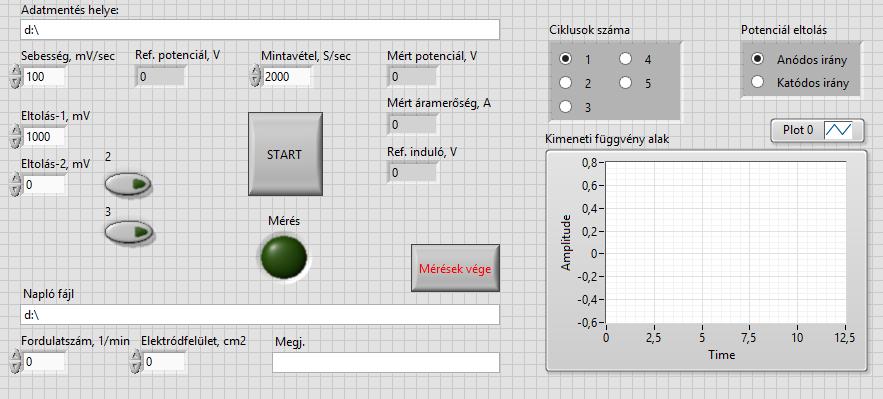Screen dimensions: 883x399
Task: Click the Megj. comment field
Action: tap(386, 362)
